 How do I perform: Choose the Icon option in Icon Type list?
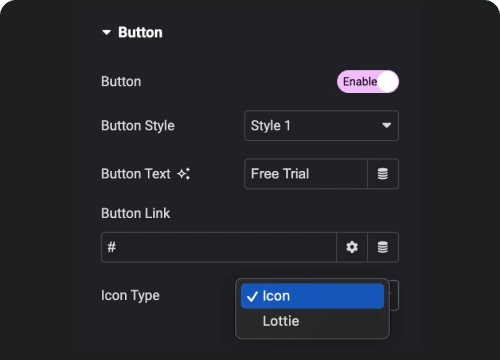tap(312, 296)
